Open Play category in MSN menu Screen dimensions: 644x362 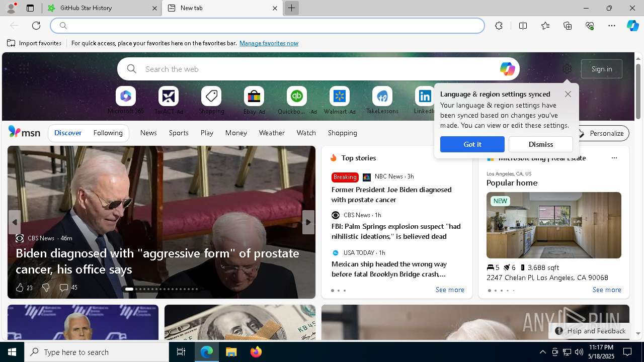[x=207, y=133]
